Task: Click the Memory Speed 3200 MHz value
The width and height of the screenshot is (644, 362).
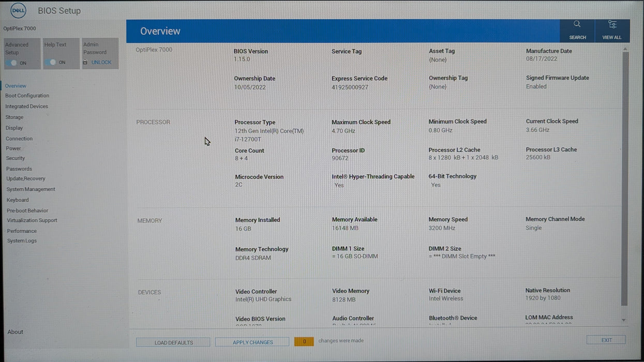Action: pos(442,228)
